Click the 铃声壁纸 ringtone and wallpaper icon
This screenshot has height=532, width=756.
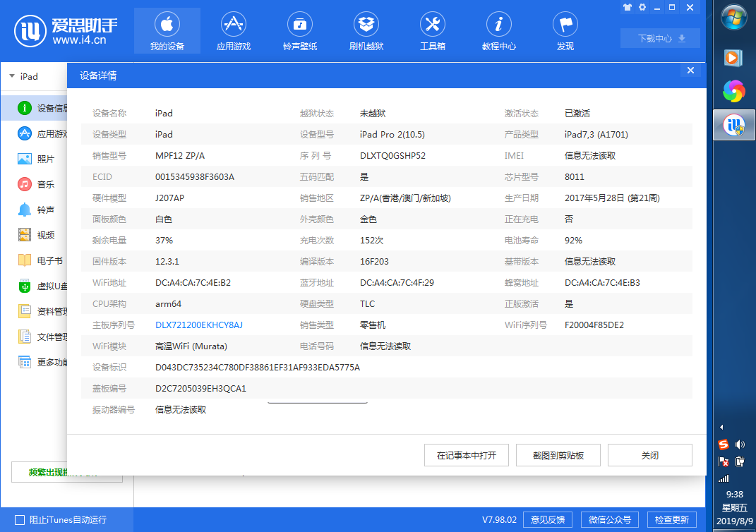[299, 25]
